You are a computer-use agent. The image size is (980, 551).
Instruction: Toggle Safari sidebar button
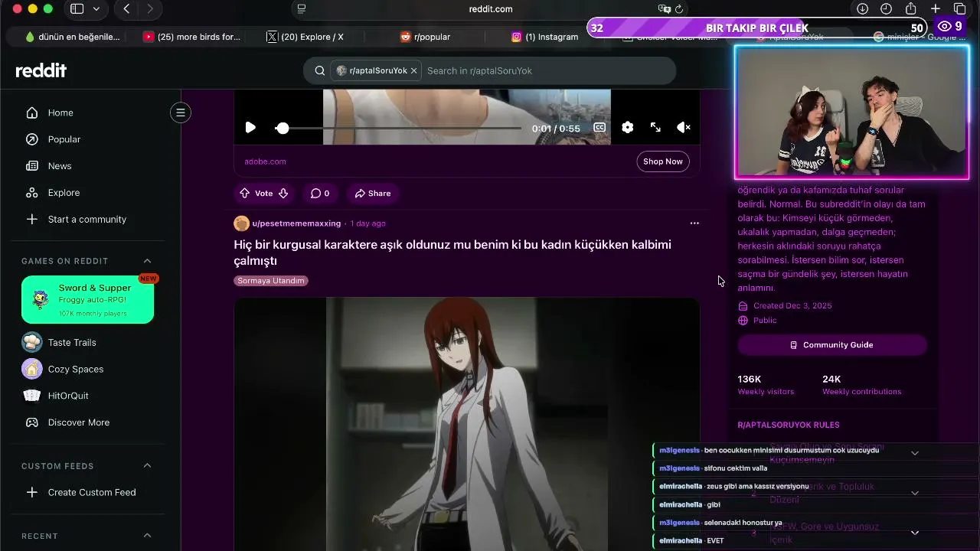coord(77,9)
